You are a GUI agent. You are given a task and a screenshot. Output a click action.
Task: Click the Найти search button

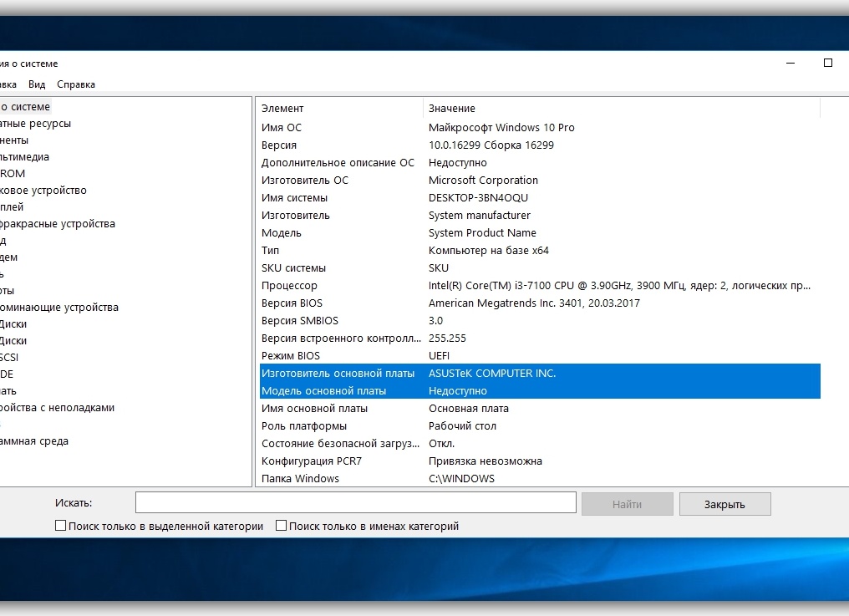[x=627, y=504]
